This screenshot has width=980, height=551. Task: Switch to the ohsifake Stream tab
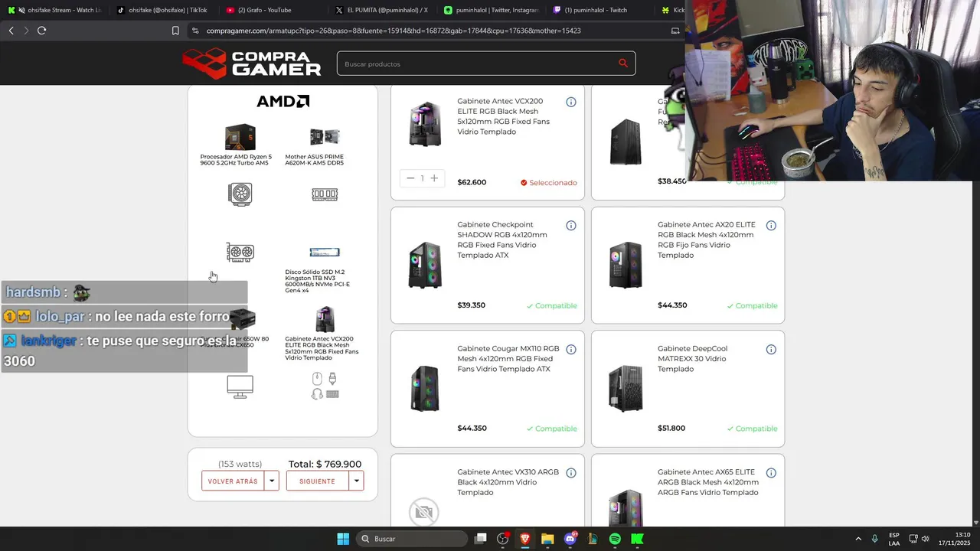(55, 10)
